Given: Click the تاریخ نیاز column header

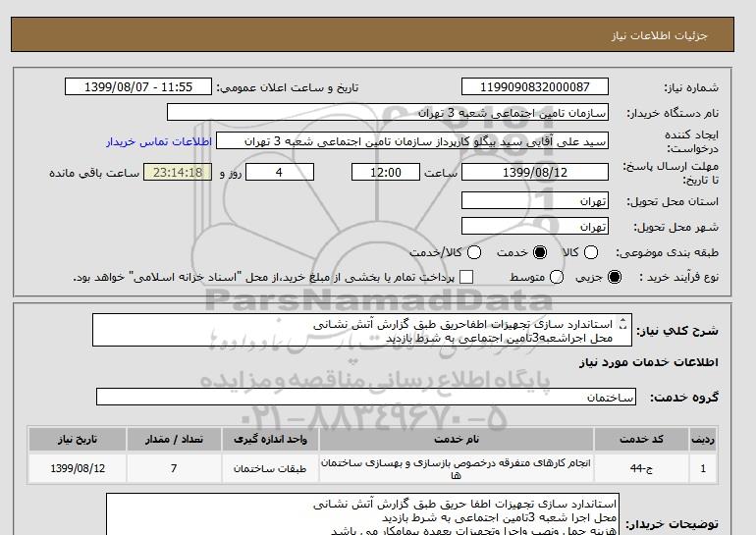Looking at the screenshot, I should pos(78,439).
